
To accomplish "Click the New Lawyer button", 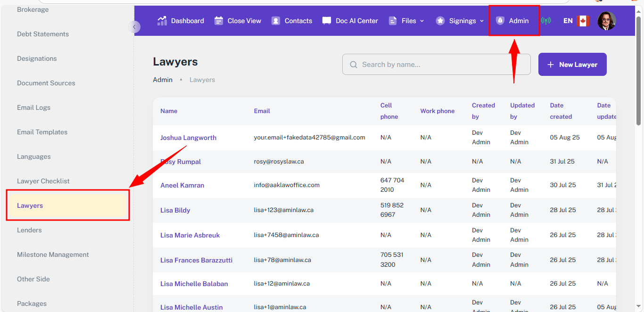I will pos(572,65).
